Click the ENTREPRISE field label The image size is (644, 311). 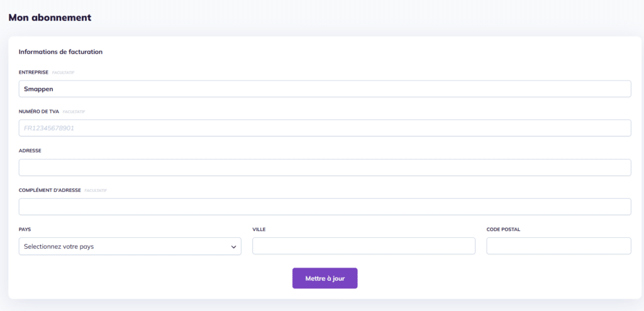(33, 72)
